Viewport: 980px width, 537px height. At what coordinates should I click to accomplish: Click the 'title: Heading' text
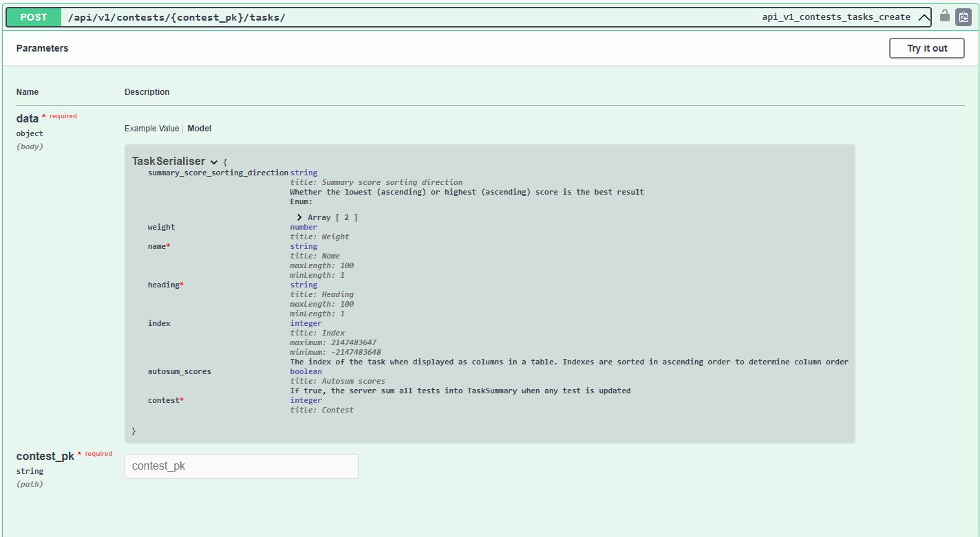coord(322,294)
